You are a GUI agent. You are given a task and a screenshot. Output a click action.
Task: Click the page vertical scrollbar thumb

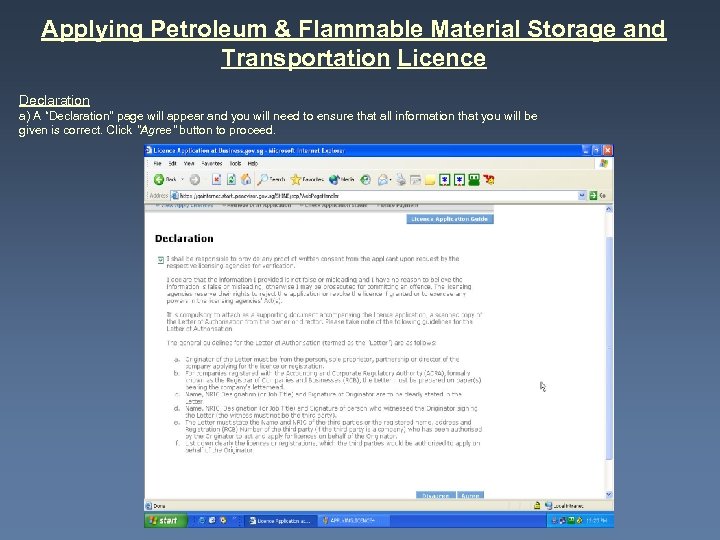(609, 348)
